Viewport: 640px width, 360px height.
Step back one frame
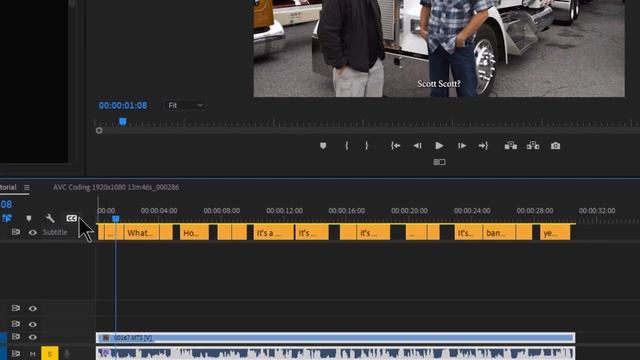417,146
